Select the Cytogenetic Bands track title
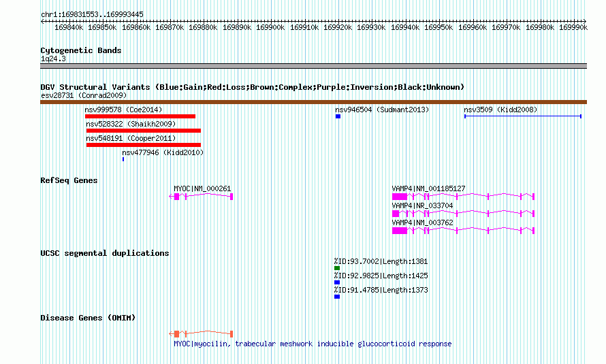 coord(81,50)
